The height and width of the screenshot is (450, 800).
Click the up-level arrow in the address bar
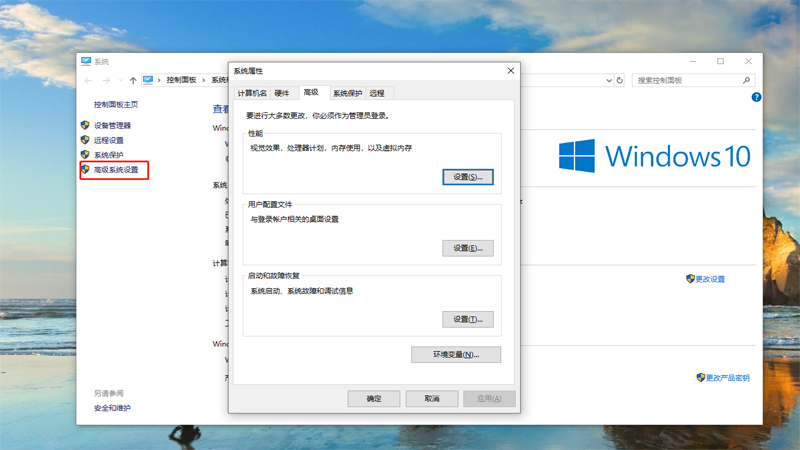(133, 81)
